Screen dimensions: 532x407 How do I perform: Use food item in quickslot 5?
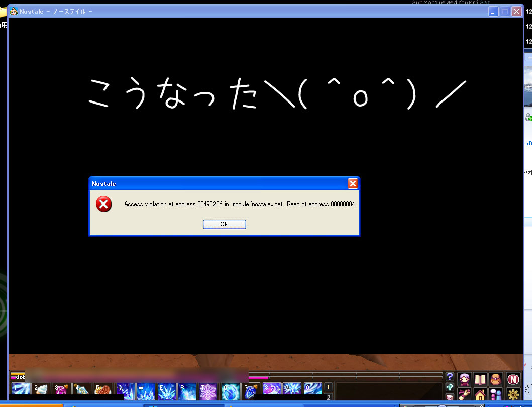102,389
